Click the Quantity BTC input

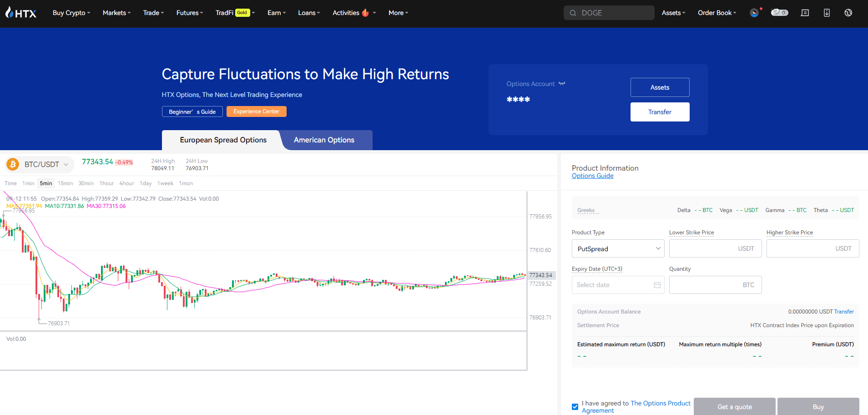coord(716,285)
